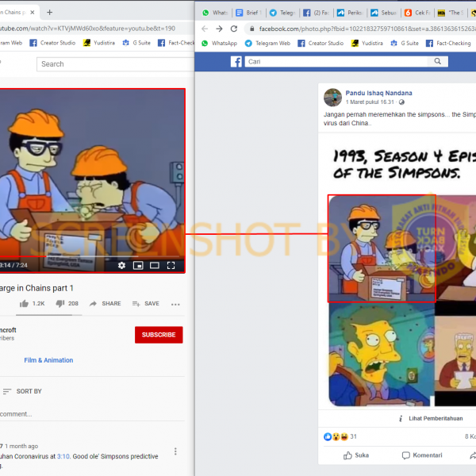Switch to theater mode in player
Screen dimensions: 476x476
(x=155, y=266)
